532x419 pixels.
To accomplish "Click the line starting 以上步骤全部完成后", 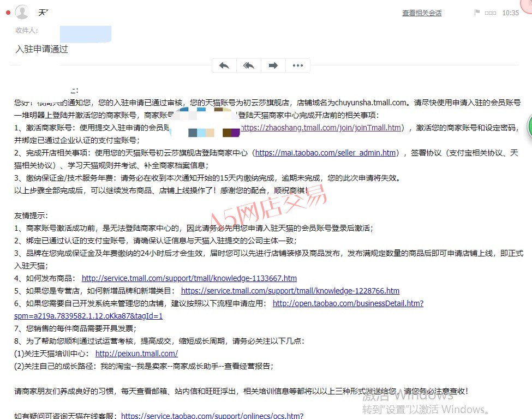I will pyautogui.click(x=161, y=190).
